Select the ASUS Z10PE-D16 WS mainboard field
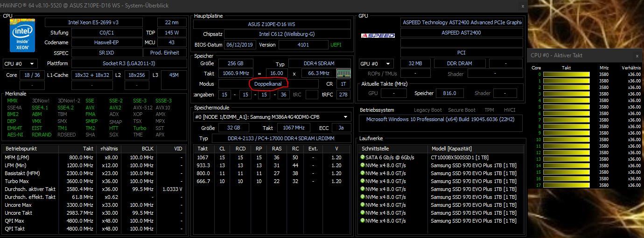This screenshot has width=644, height=238. [272, 24]
